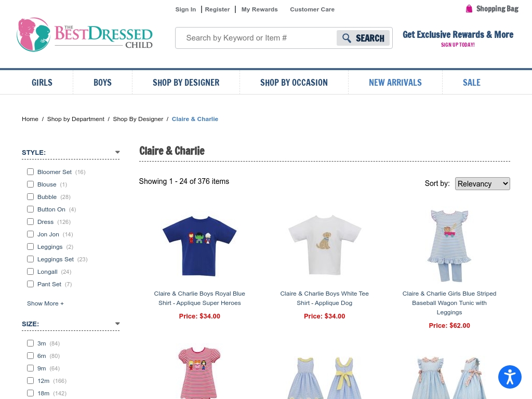Image resolution: width=532 pixels, height=399 pixels.
Task: Enable the Button On filter
Action: (x=31, y=209)
